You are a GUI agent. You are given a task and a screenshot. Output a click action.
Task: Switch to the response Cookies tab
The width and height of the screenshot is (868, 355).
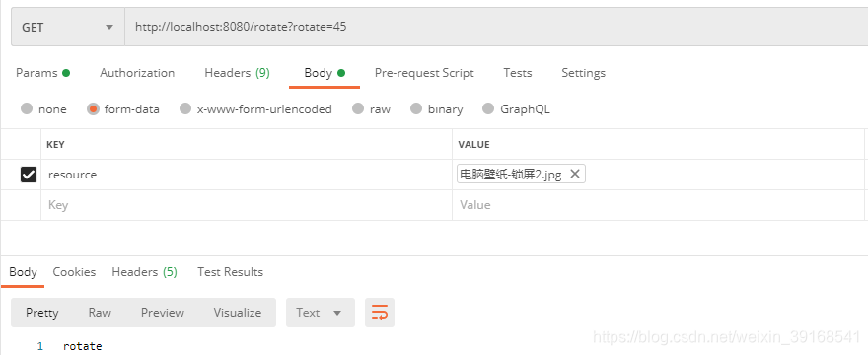point(74,272)
